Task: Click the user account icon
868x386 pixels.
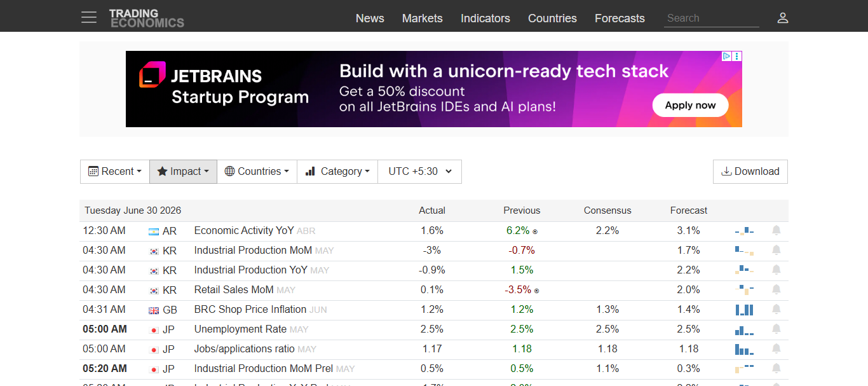Action: tap(783, 18)
